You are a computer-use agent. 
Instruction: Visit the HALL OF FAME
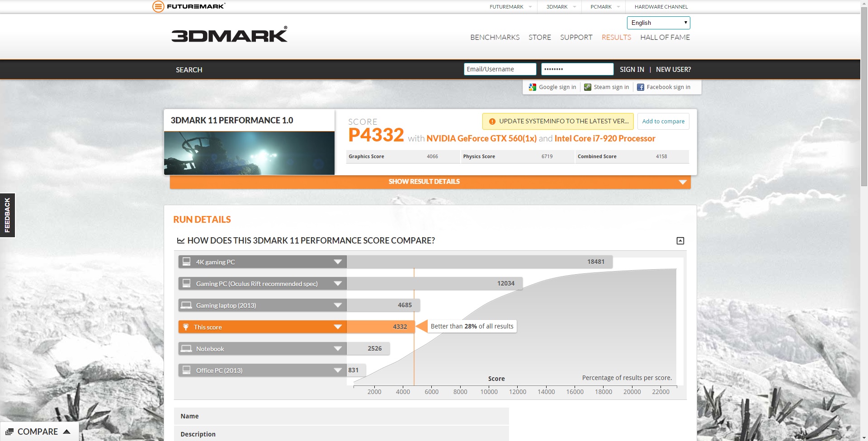click(665, 38)
